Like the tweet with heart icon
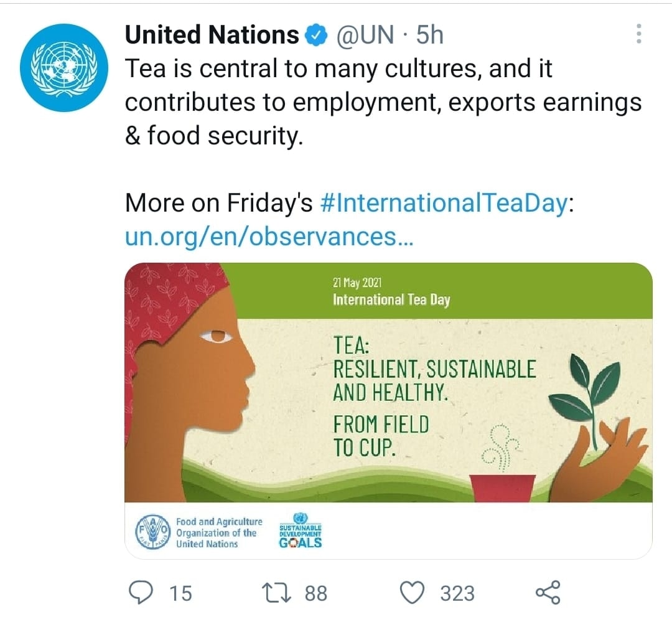672x625 pixels. pos(412,593)
